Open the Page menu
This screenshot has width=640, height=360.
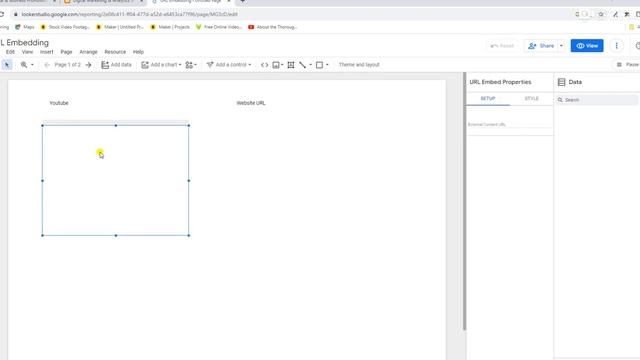pyautogui.click(x=67, y=52)
